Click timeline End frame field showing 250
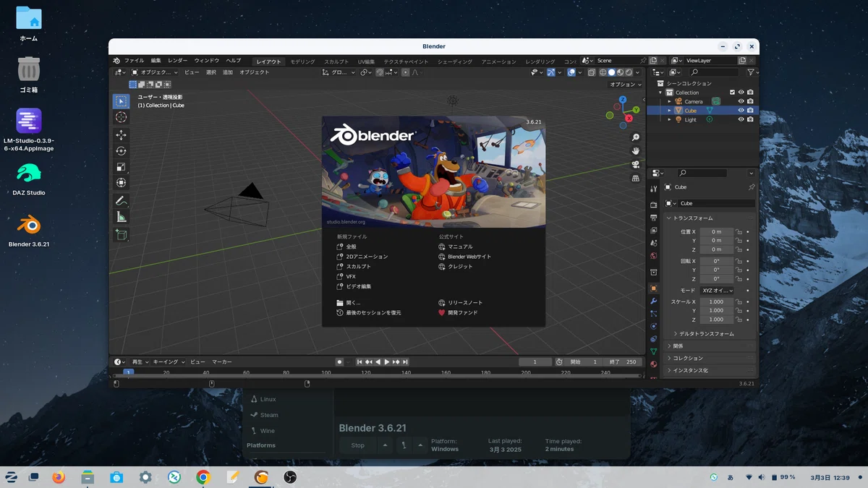This screenshot has width=868, height=488. point(624,361)
